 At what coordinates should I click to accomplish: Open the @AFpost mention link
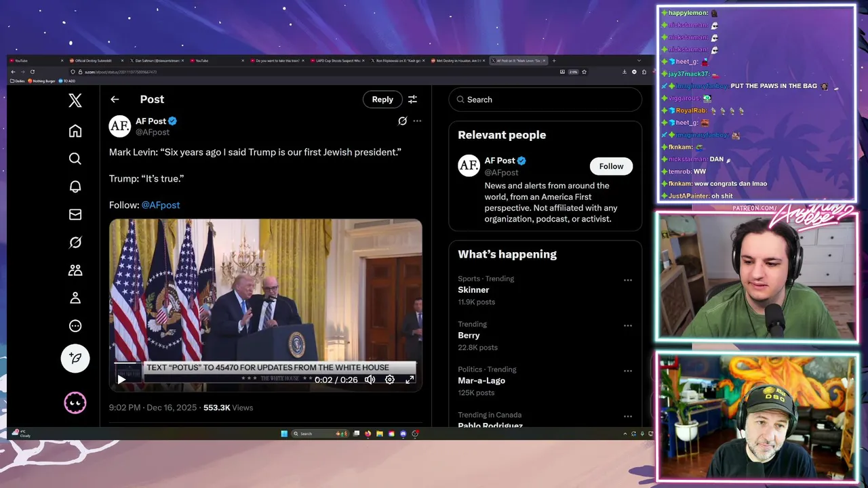point(161,205)
